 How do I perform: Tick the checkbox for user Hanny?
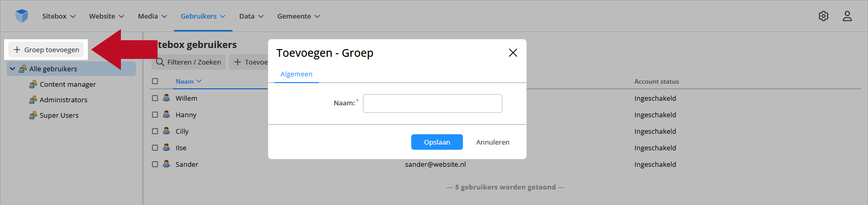[x=155, y=115]
